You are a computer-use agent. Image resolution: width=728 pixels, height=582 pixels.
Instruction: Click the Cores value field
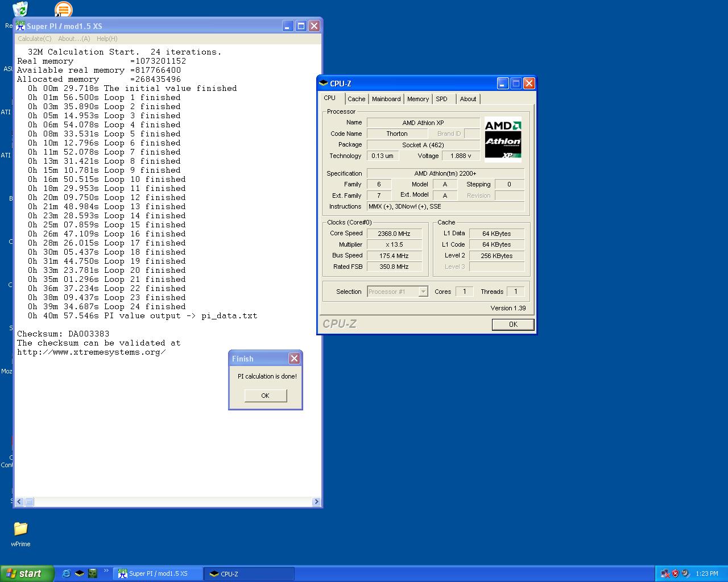(x=464, y=292)
